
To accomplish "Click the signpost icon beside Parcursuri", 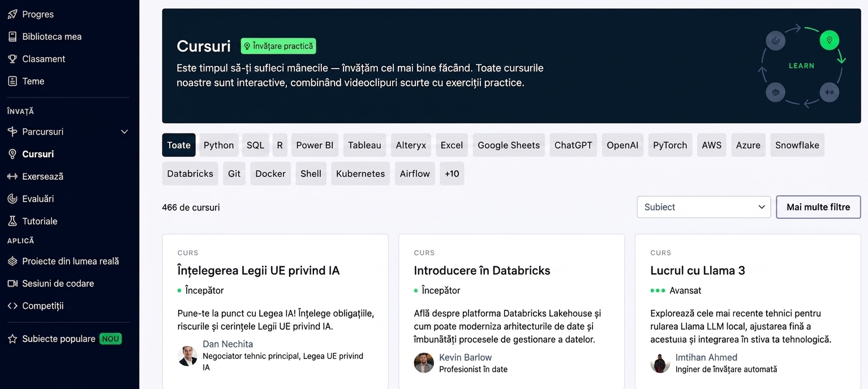I will point(12,132).
